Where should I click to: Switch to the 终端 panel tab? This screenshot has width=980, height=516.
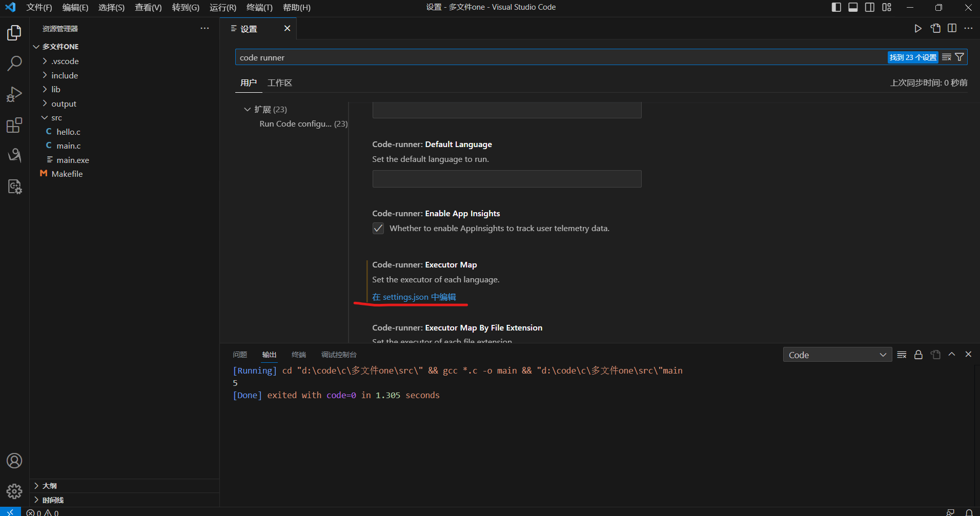(x=299, y=355)
